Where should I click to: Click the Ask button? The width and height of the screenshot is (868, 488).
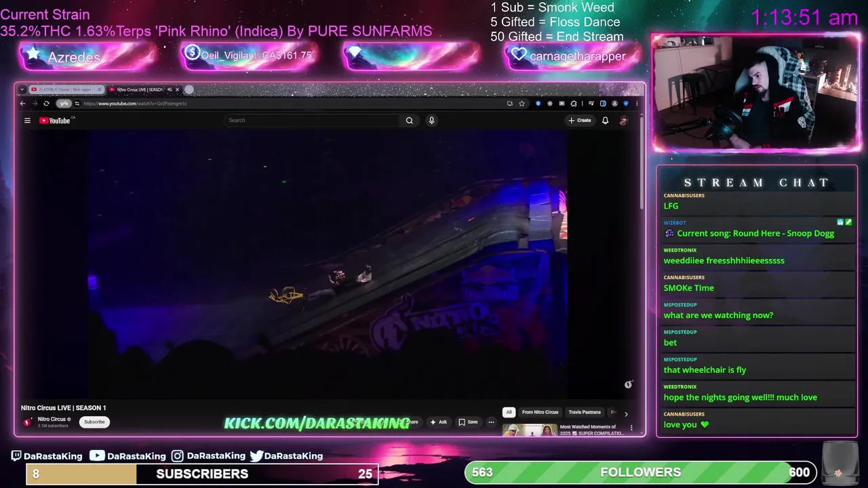click(x=438, y=422)
